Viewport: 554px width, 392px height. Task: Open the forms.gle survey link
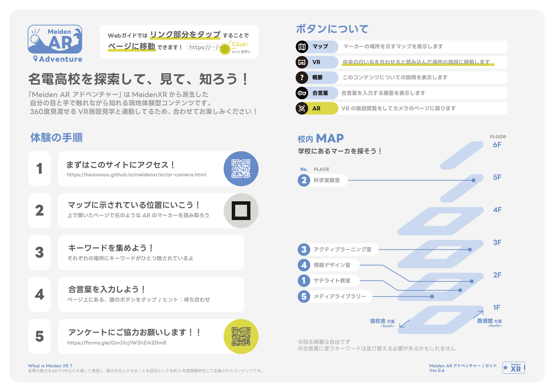117,343
